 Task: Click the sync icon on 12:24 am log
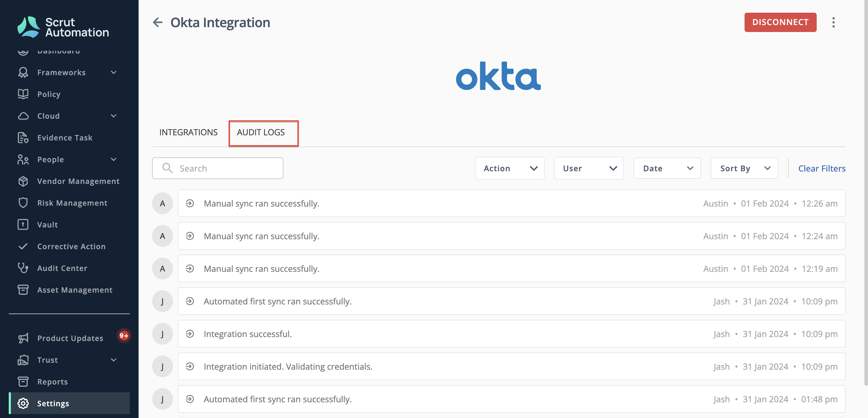tap(190, 236)
